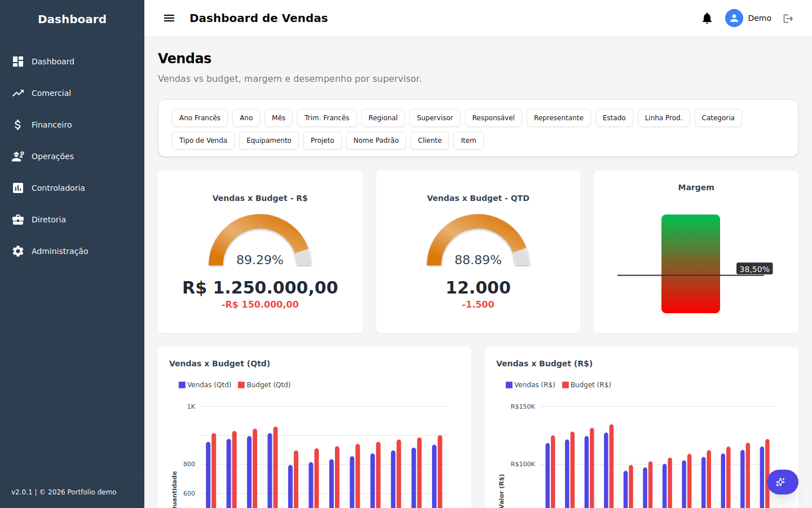
Task: Expand the Linha Prod. filter
Action: (664, 118)
